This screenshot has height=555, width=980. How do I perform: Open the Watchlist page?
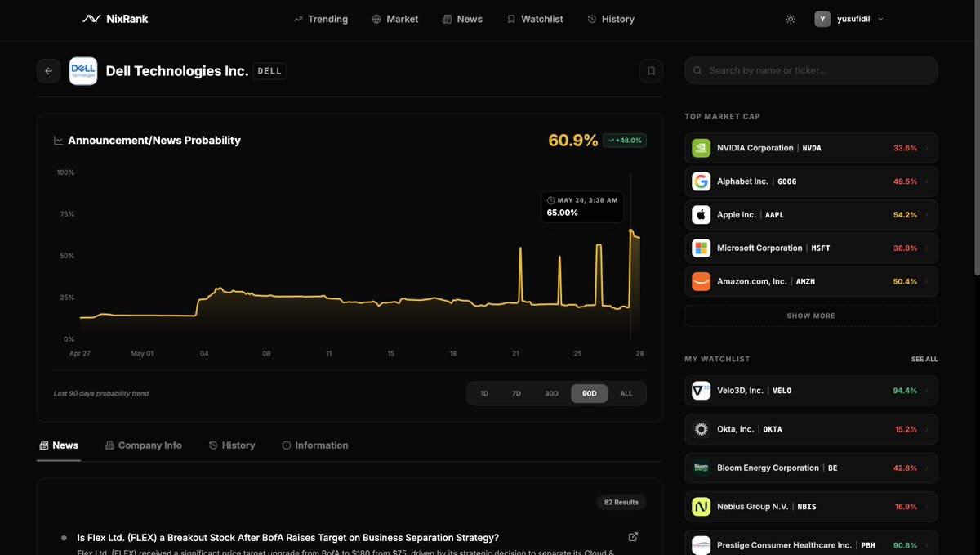pos(535,19)
